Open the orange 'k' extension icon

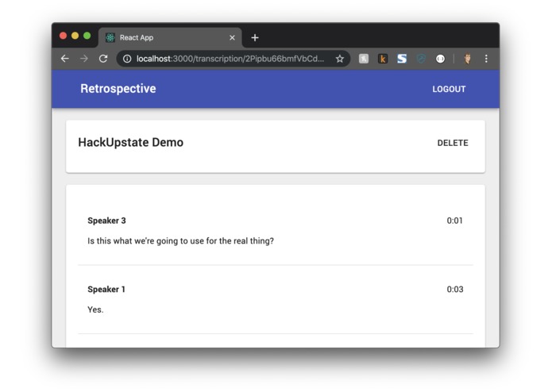pos(383,59)
